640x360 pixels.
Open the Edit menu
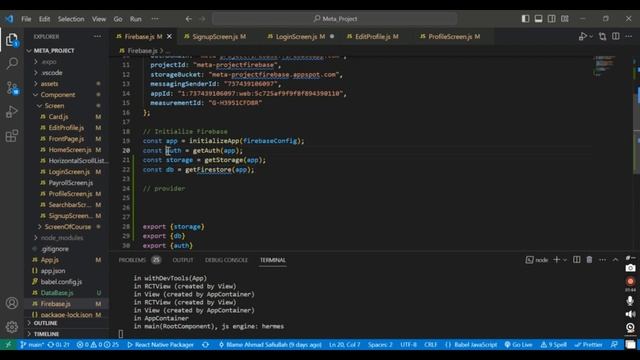tap(44, 19)
